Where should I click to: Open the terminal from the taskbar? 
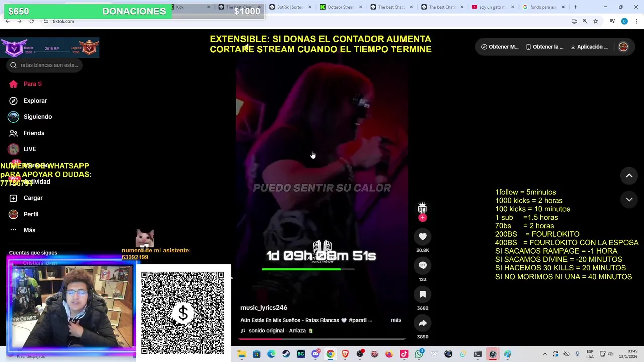pyautogui.click(x=478, y=354)
